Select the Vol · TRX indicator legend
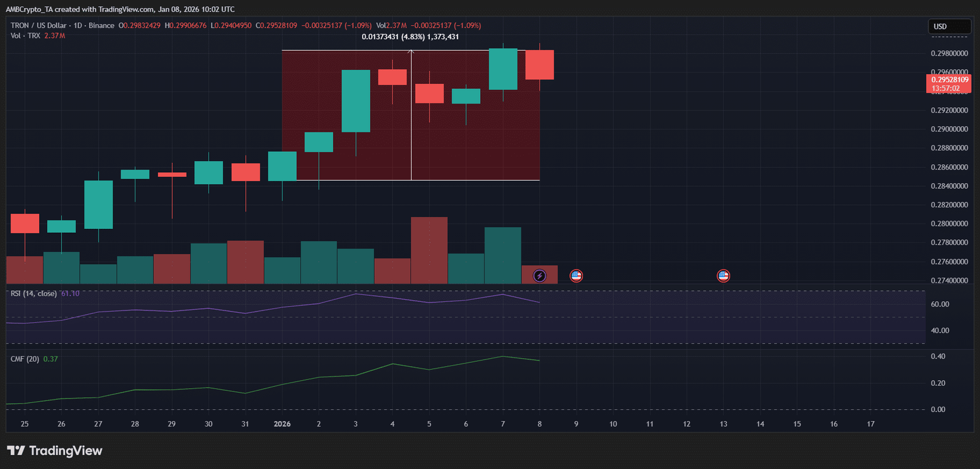This screenshot has width=980, height=469. (25, 36)
